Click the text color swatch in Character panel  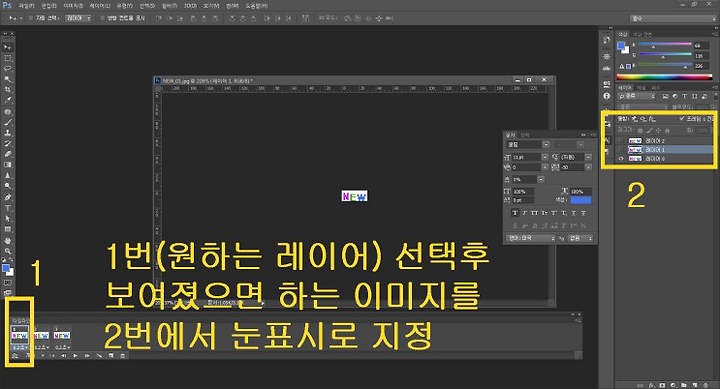(580, 200)
